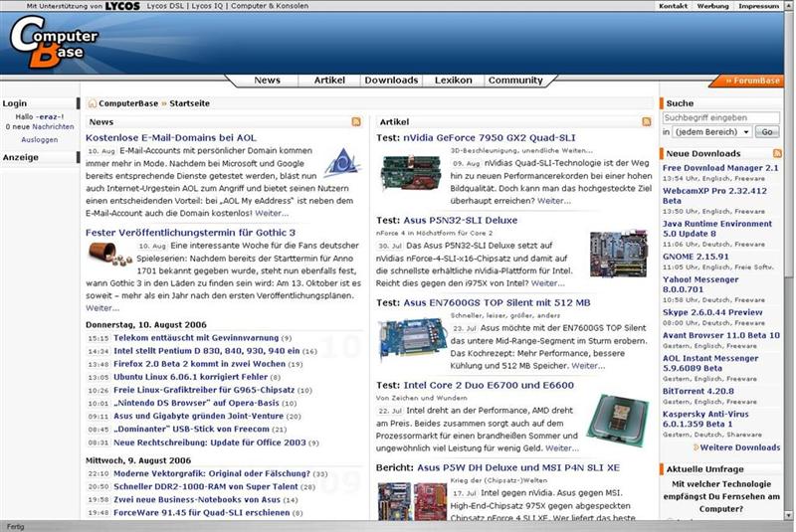The height and width of the screenshot is (532, 796).
Task: Open the Impressum link
Action: (758, 6)
